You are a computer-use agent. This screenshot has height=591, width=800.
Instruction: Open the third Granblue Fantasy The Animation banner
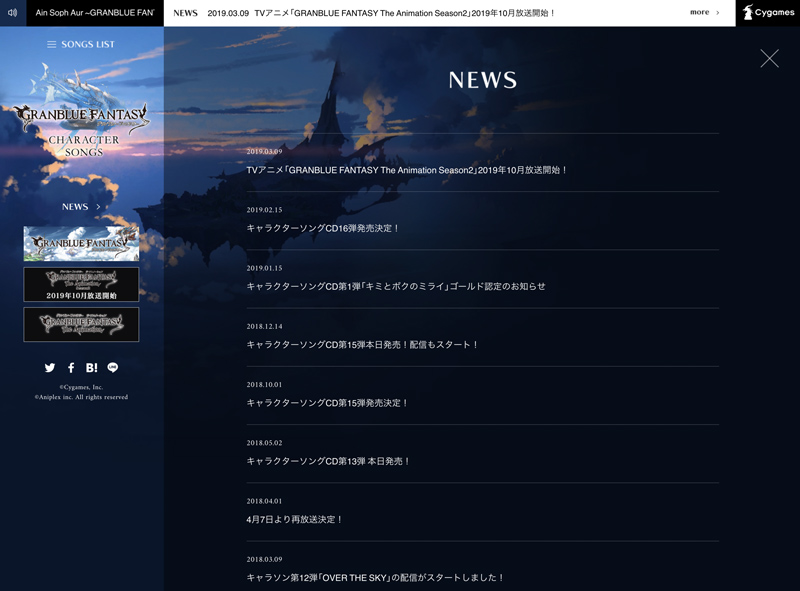click(x=81, y=324)
